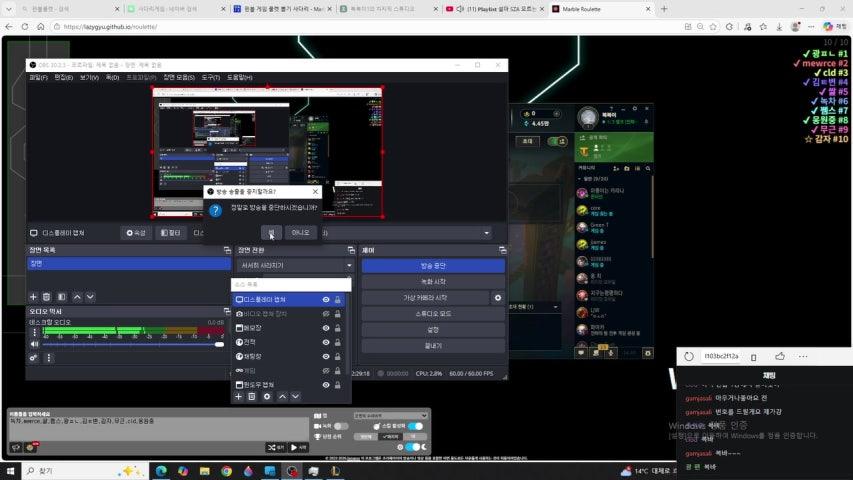
Task: Open virtual camera settings gear
Action: point(498,298)
